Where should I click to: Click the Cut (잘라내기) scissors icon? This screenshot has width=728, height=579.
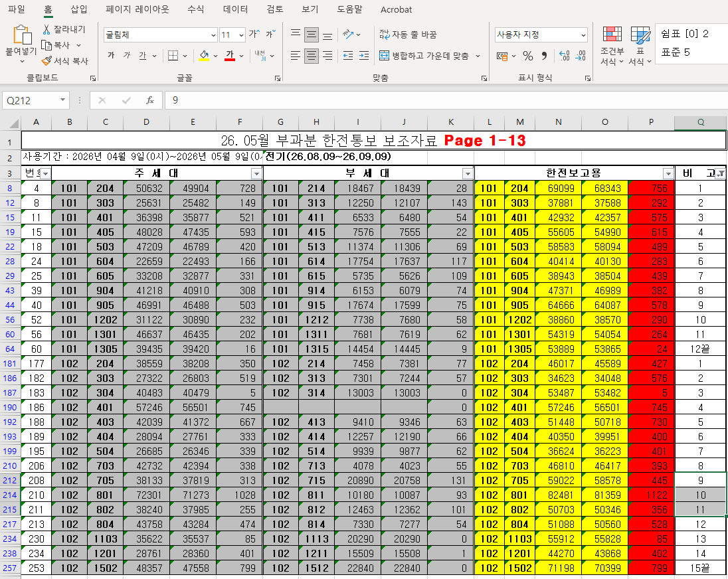46,29
